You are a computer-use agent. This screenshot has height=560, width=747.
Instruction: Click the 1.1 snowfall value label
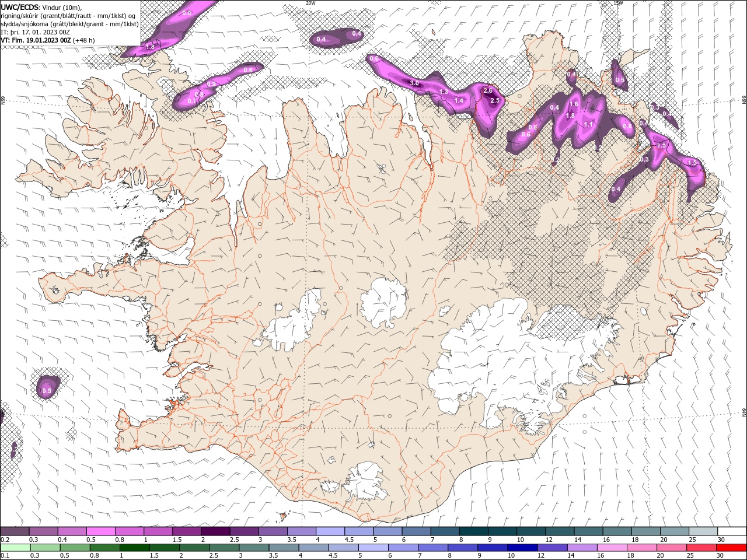(588, 124)
